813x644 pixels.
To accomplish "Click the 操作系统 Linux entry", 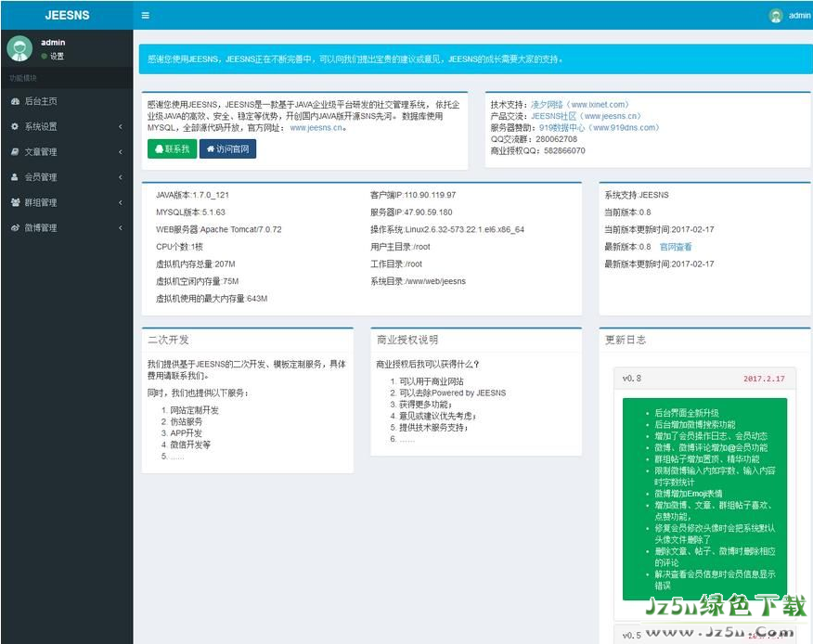I will tap(447, 229).
